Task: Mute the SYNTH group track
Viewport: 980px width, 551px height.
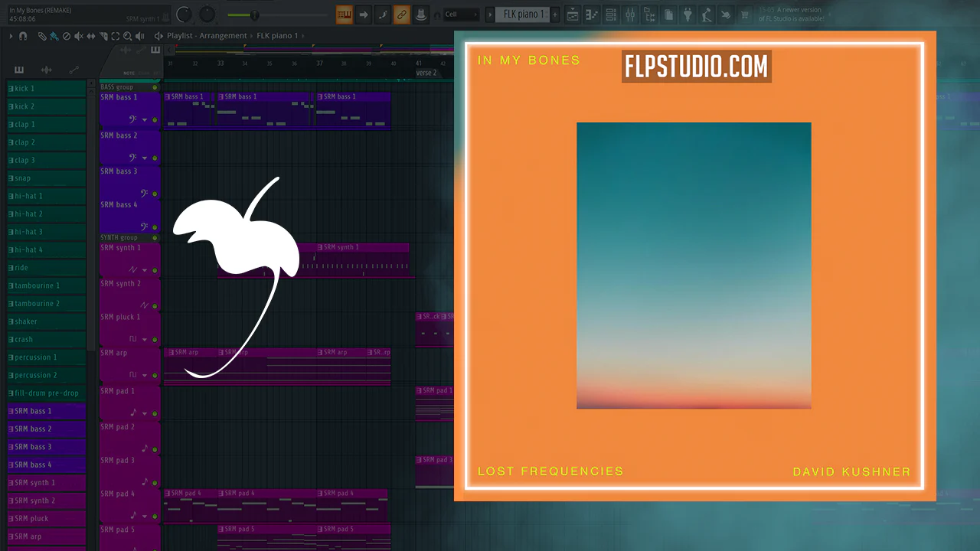Action: (155, 238)
